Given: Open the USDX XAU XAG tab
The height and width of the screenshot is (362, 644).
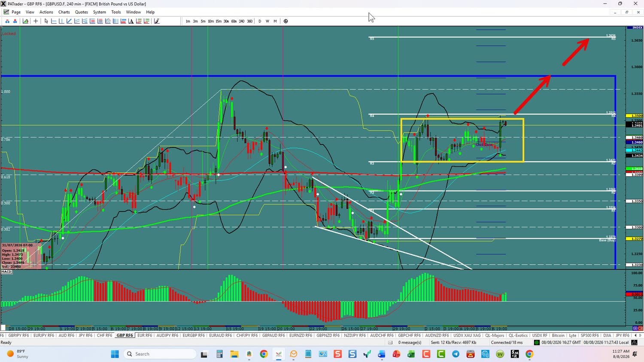Looking at the screenshot, I should (467, 335).
